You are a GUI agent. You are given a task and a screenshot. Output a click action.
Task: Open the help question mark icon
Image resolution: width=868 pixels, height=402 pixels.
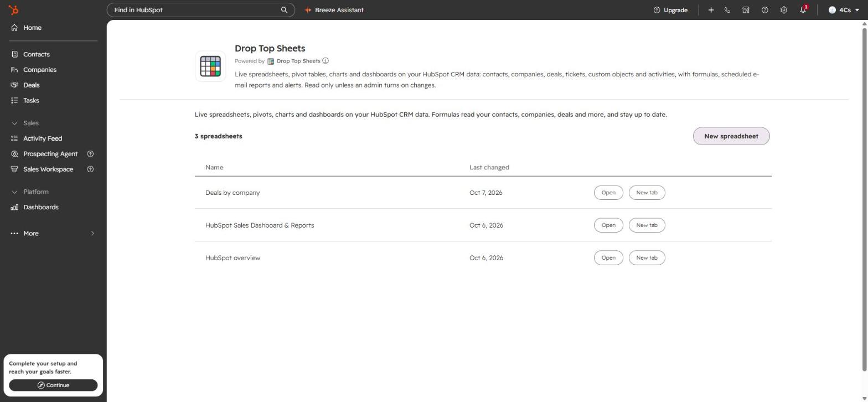[x=764, y=10]
